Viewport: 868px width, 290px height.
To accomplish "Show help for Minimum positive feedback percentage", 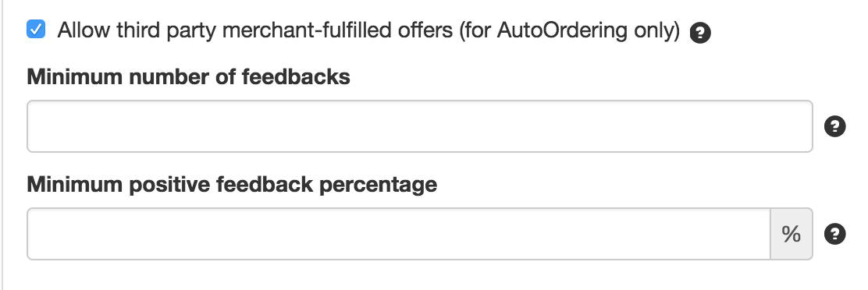I will point(834,234).
